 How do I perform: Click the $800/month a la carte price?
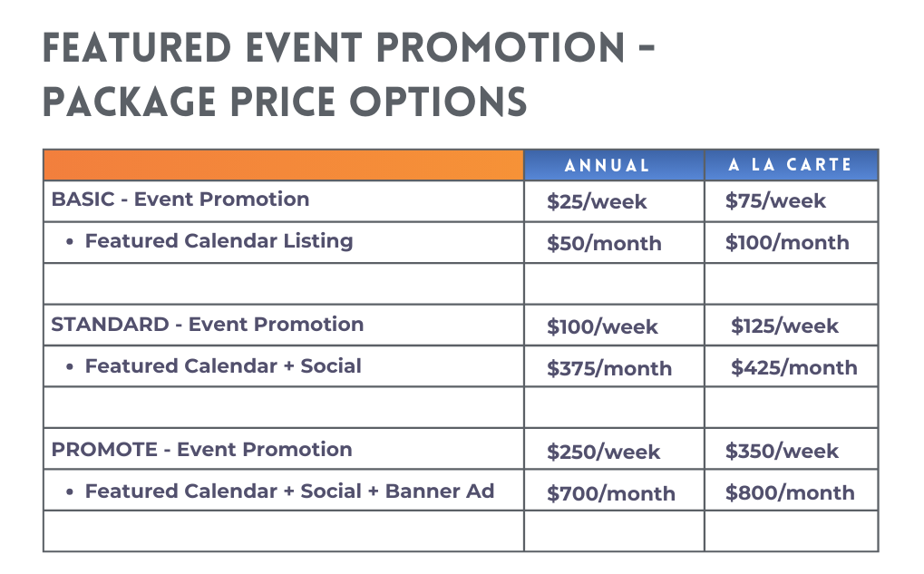click(x=790, y=493)
